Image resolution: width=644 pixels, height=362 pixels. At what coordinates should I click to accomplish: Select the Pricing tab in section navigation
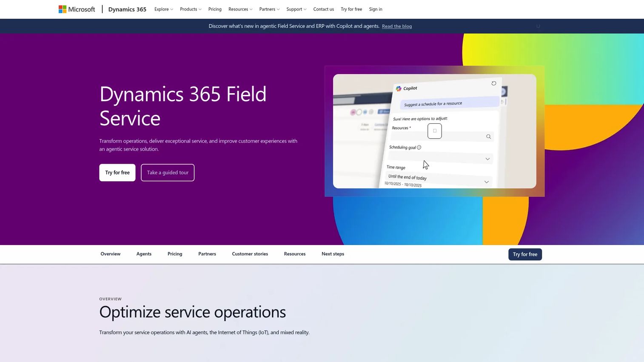pos(175,254)
